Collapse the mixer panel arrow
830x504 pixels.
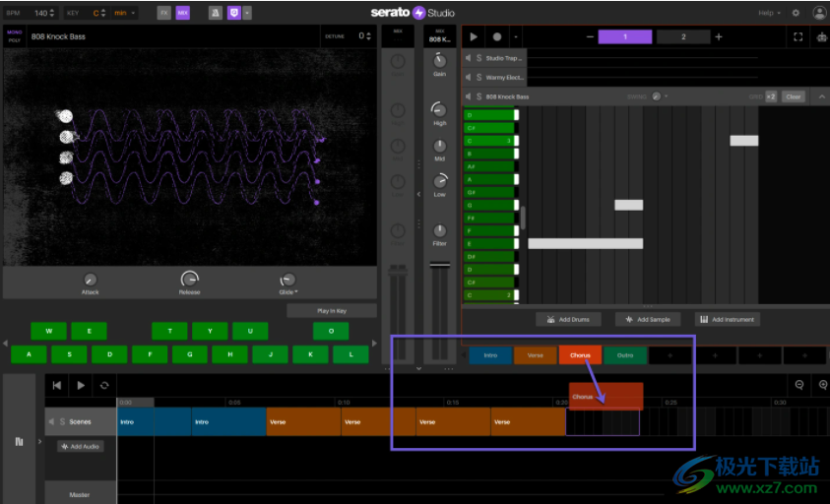(x=418, y=194)
